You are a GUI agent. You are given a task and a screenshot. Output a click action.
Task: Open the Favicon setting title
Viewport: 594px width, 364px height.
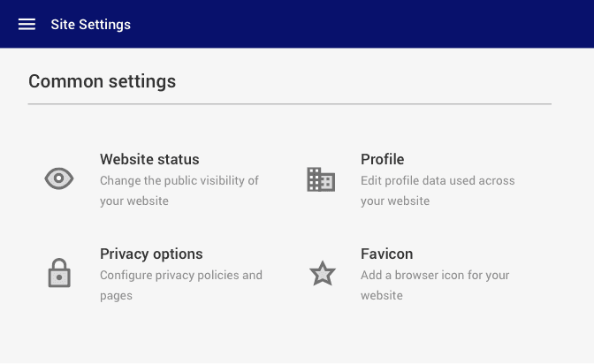coord(386,254)
